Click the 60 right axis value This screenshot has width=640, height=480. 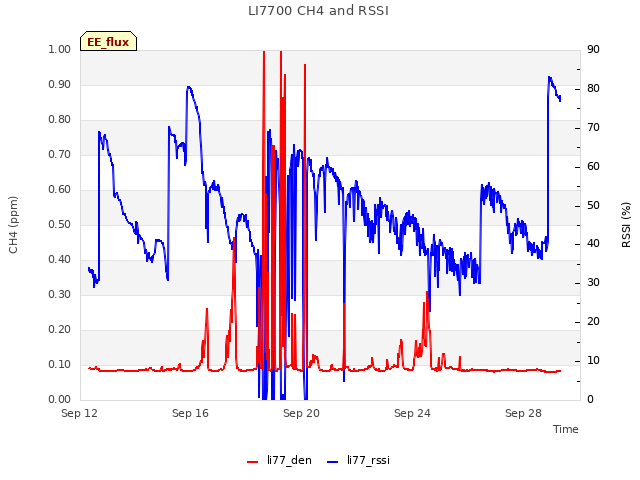point(593,167)
